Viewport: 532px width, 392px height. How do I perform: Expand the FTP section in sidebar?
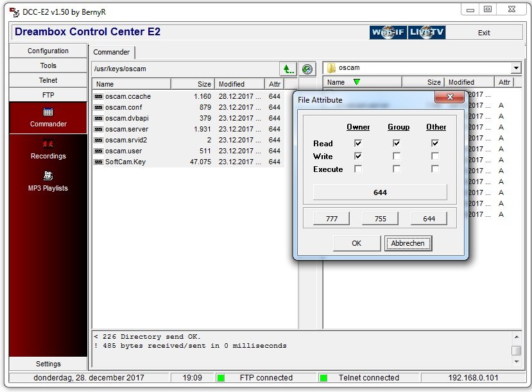click(48, 95)
